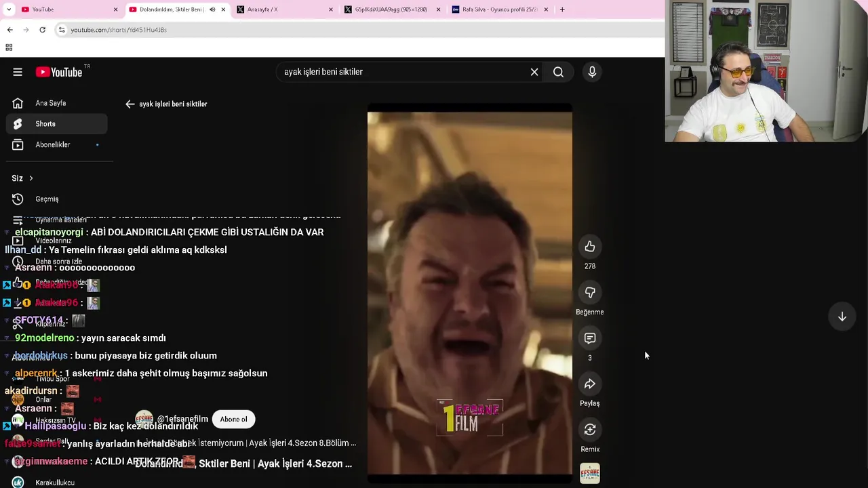
Task: Open the comments on the short
Action: 590,338
